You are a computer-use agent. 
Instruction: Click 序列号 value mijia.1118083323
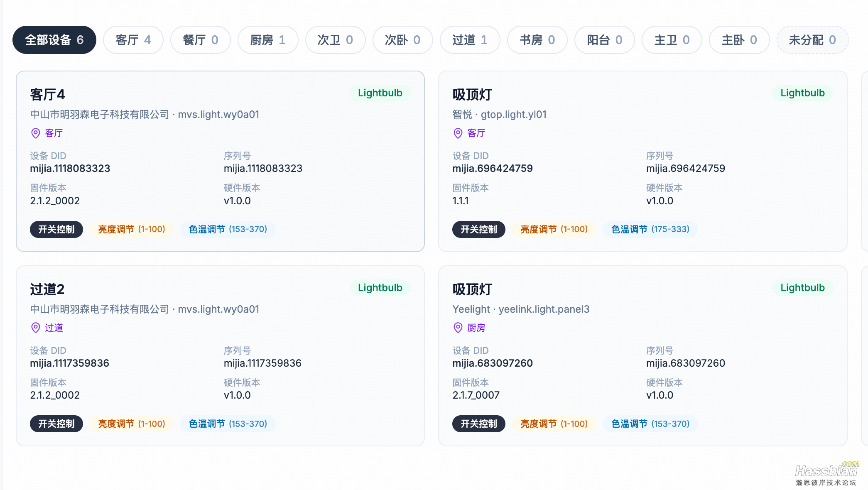263,169
